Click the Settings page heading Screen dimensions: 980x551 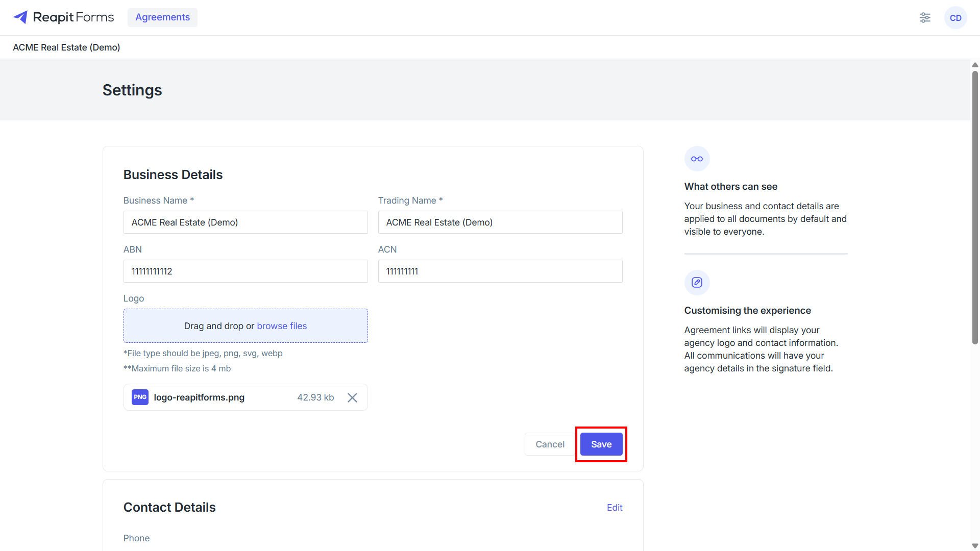click(x=132, y=90)
